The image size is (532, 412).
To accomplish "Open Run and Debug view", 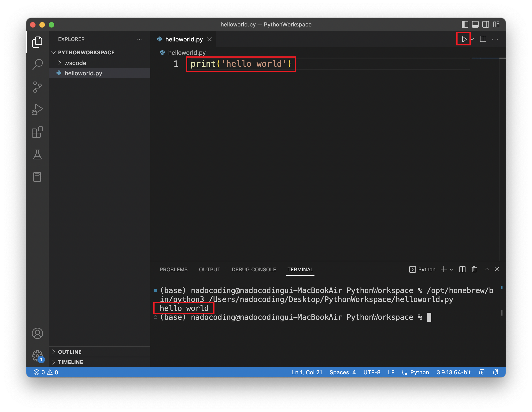I will coord(37,110).
